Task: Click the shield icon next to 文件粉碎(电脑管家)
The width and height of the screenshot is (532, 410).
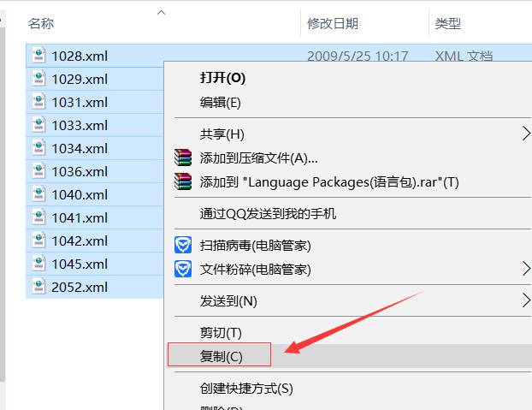Action: (x=183, y=269)
